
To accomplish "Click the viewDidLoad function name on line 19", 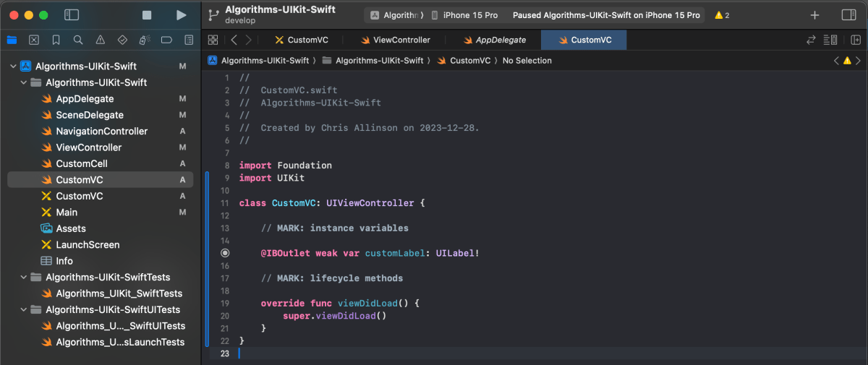I will pos(367,304).
